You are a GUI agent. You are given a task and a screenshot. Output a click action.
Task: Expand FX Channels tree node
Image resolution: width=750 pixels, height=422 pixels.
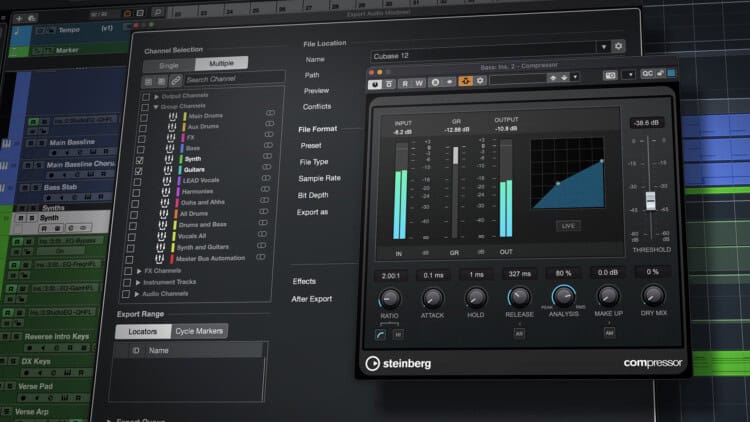pyautogui.click(x=139, y=271)
